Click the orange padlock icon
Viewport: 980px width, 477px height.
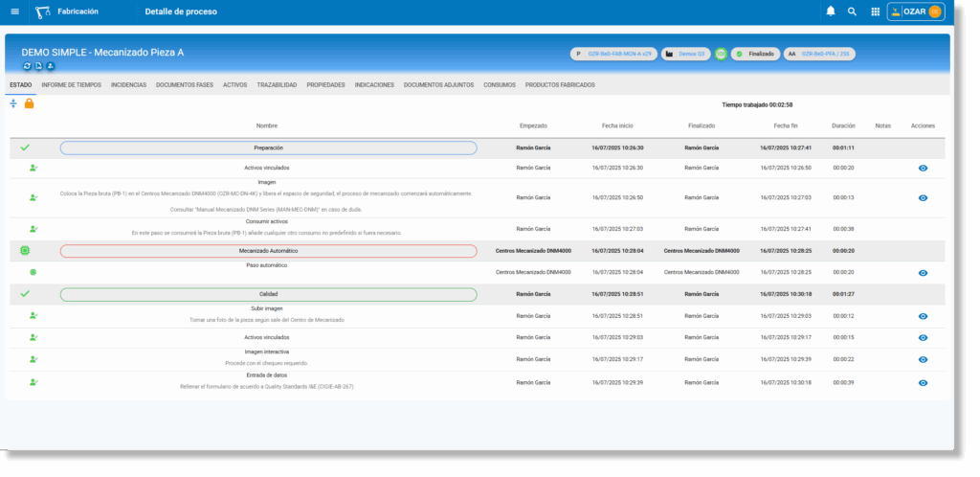click(29, 103)
